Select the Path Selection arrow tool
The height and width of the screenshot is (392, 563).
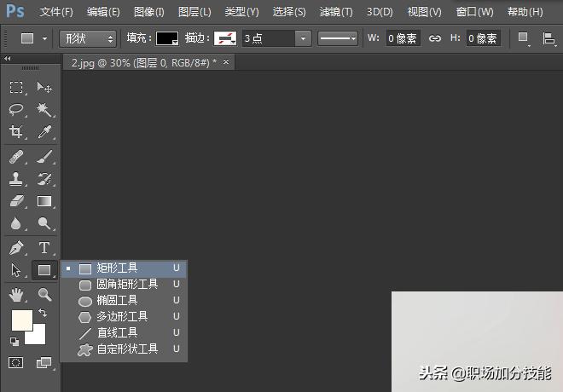[16, 270]
